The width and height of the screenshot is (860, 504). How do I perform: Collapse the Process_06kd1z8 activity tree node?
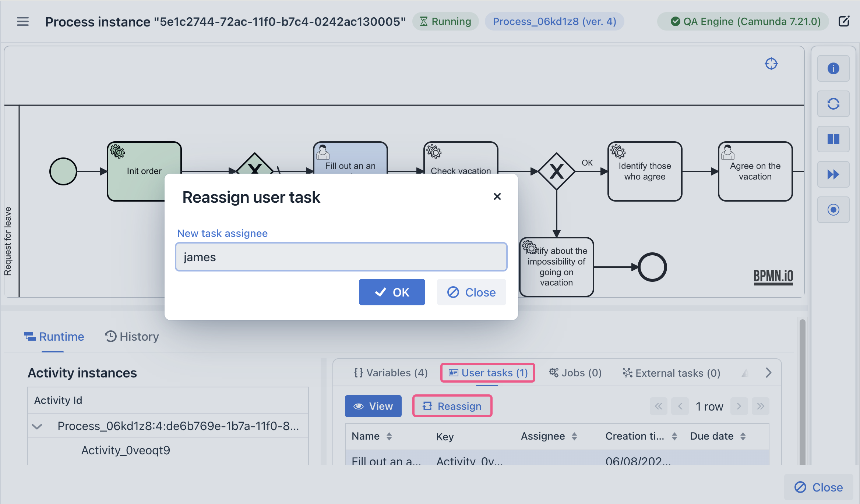pos(37,426)
